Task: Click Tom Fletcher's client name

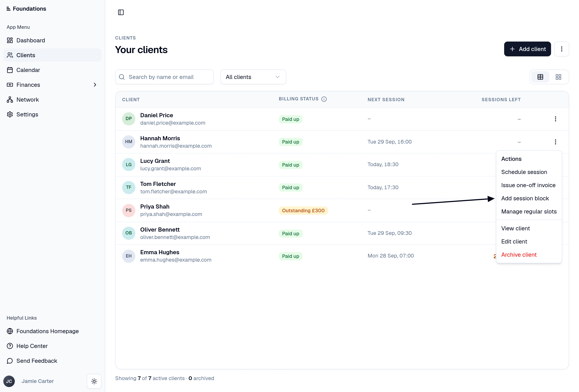Action: [x=158, y=184]
